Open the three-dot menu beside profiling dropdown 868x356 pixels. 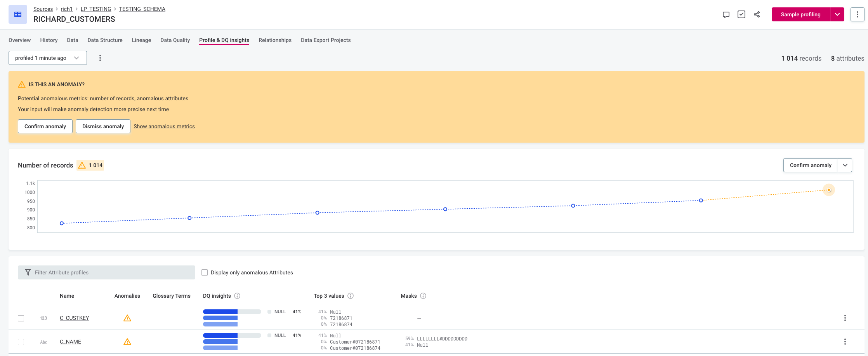100,58
